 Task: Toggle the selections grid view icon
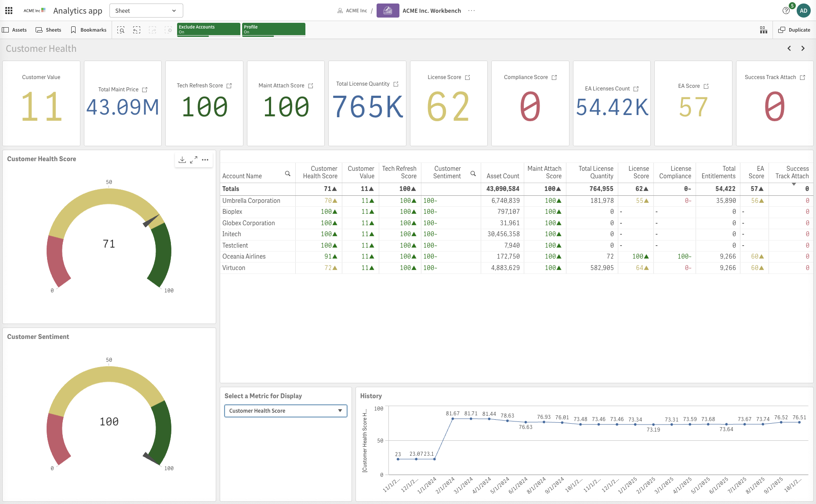click(x=764, y=30)
